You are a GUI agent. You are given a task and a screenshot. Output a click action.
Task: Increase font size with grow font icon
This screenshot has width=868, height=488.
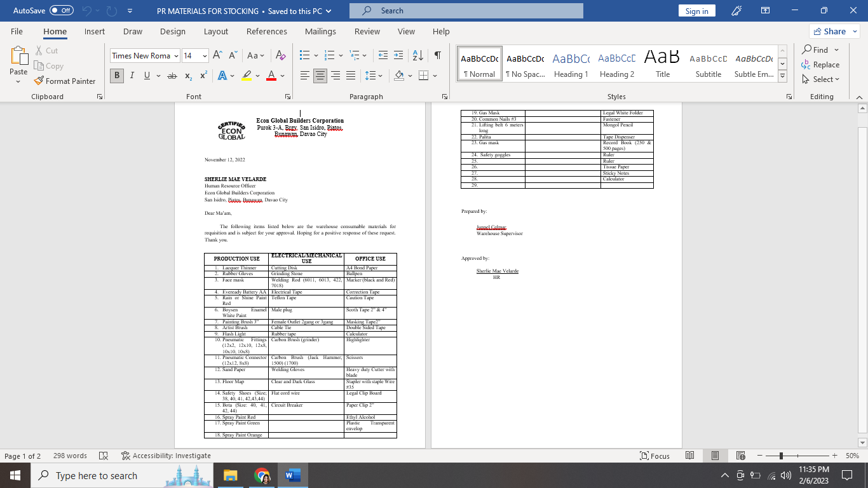pyautogui.click(x=217, y=56)
